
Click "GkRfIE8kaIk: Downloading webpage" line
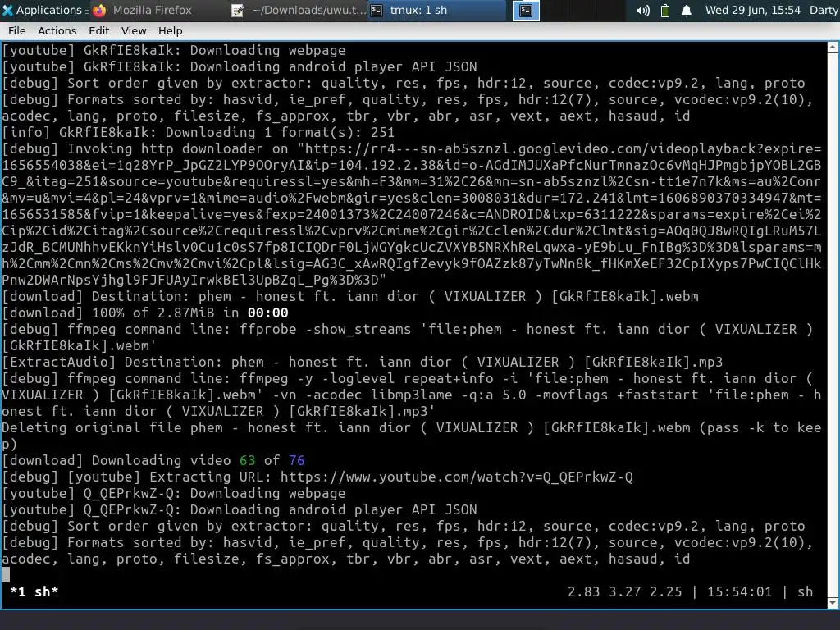coord(174,50)
